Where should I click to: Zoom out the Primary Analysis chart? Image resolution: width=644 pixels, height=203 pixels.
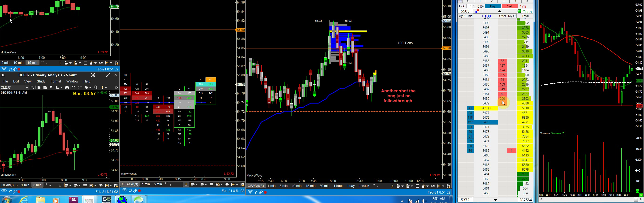pyautogui.click(x=95, y=87)
